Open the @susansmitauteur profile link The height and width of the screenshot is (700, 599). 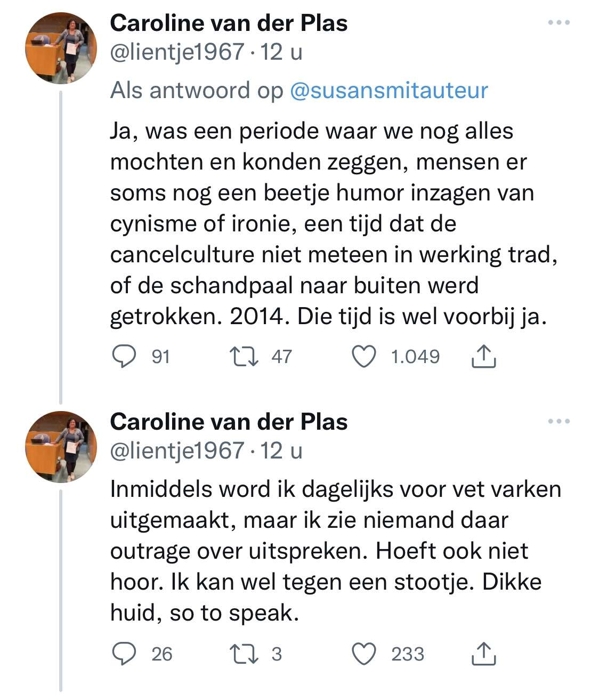click(x=389, y=90)
